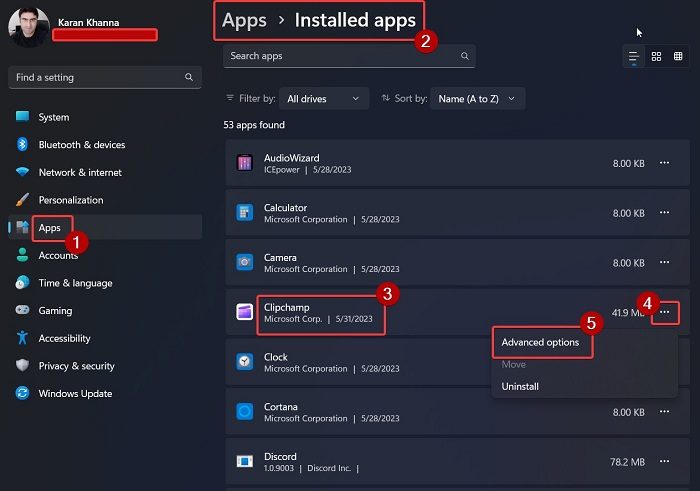Open the Accounts person icon
Screen dimensions: 700x491
tap(22, 255)
